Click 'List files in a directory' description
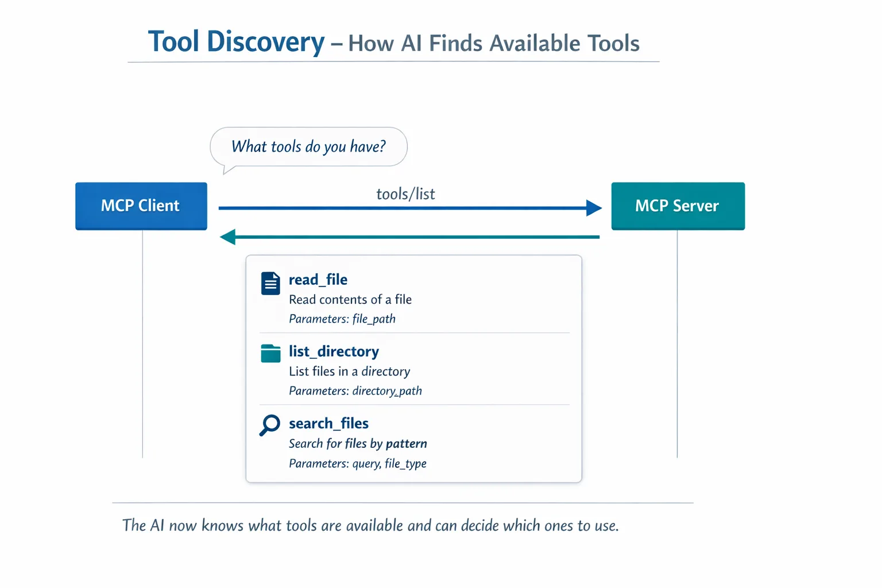 pos(349,372)
